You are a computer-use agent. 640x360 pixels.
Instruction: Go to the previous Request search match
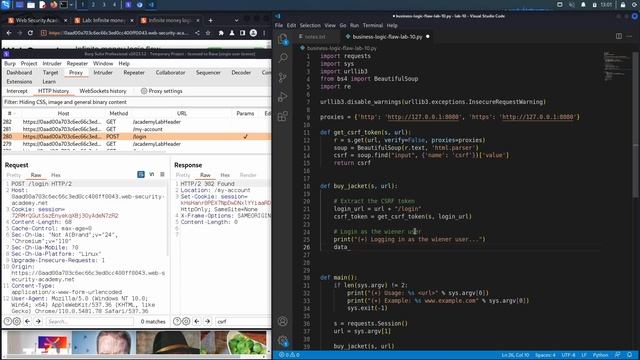(x=27, y=321)
